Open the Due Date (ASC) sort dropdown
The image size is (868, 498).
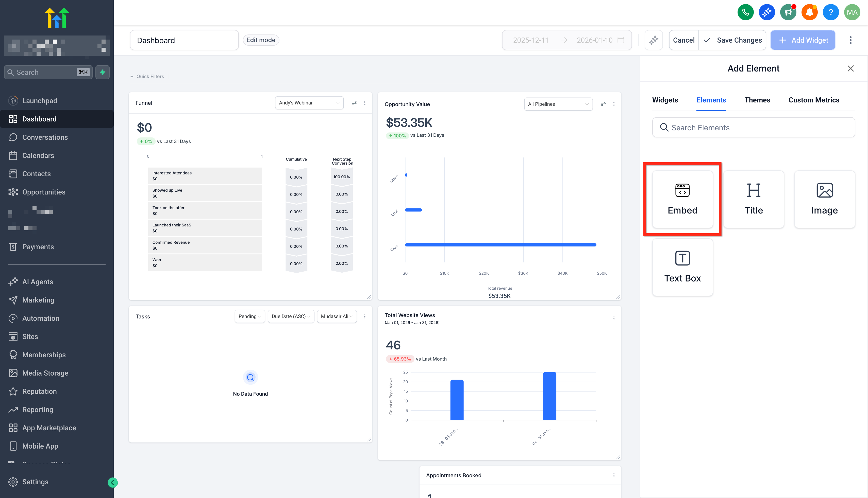pyautogui.click(x=291, y=316)
